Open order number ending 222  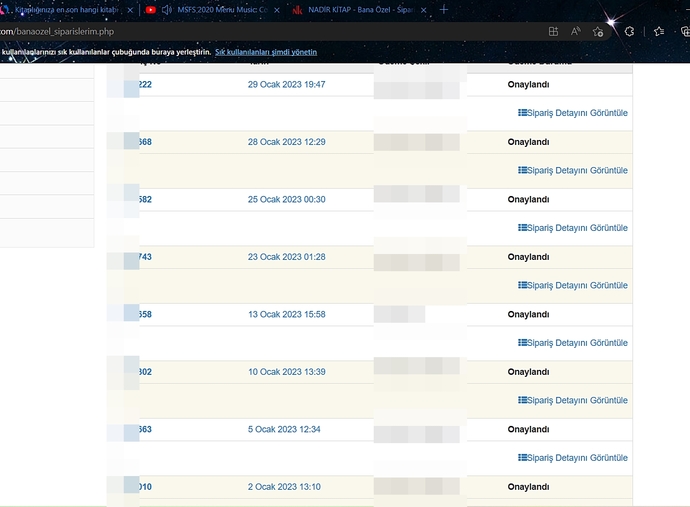[145, 84]
